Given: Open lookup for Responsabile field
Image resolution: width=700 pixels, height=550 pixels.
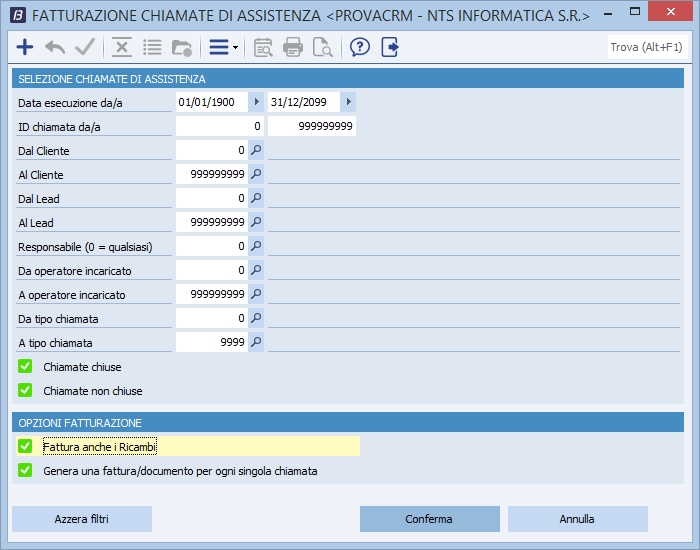Looking at the screenshot, I should pyautogui.click(x=256, y=246).
